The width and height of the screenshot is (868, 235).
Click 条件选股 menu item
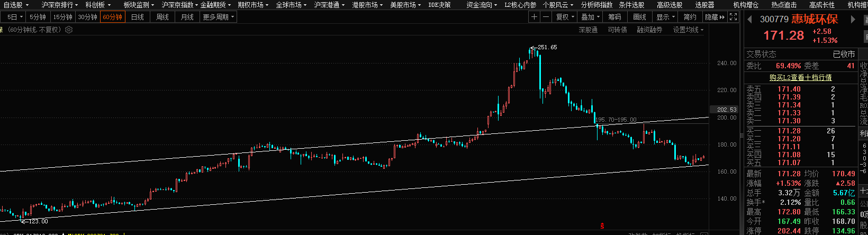(x=631, y=5)
